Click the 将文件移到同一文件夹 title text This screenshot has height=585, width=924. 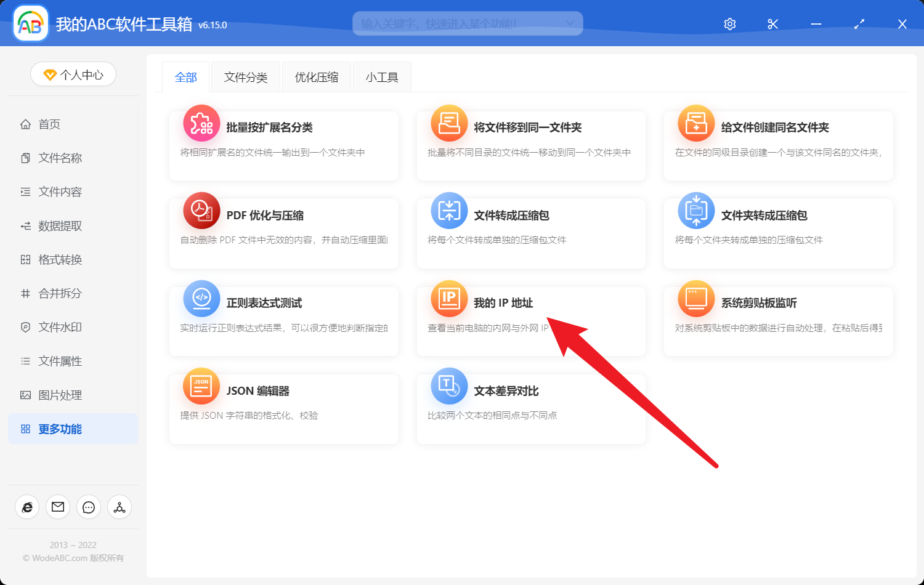(x=528, y=127)
